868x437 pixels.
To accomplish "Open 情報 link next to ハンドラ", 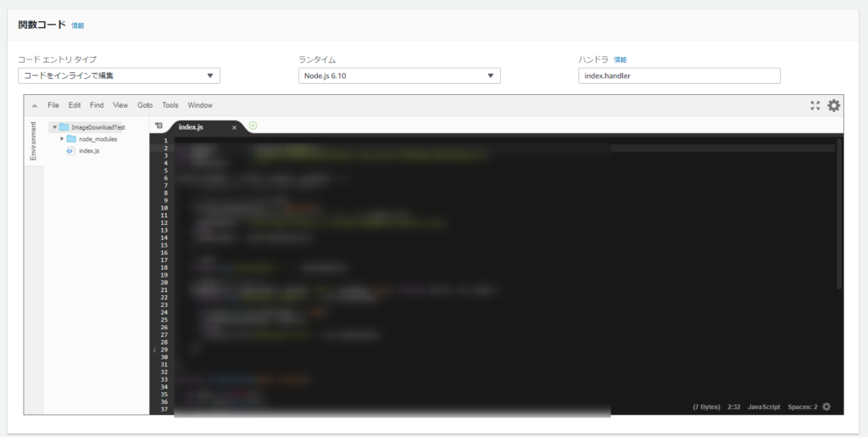I will [620, 59].
